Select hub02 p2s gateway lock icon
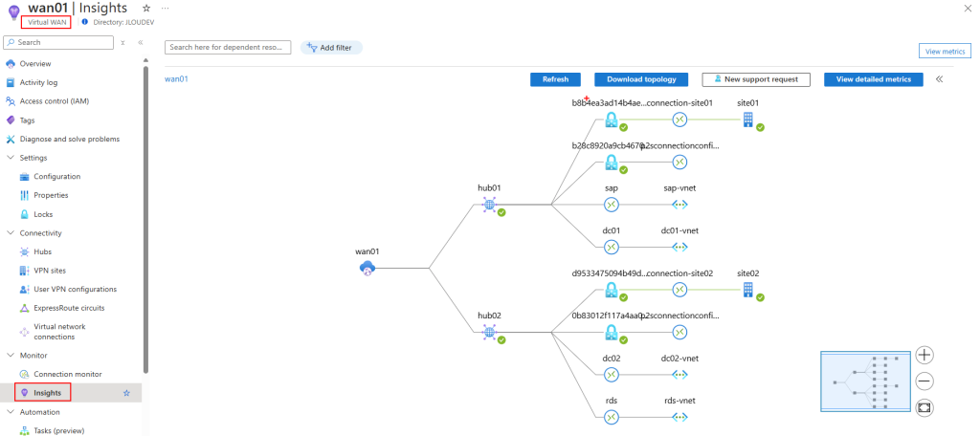This screenshot has width=980, height=436. [612, 333]
